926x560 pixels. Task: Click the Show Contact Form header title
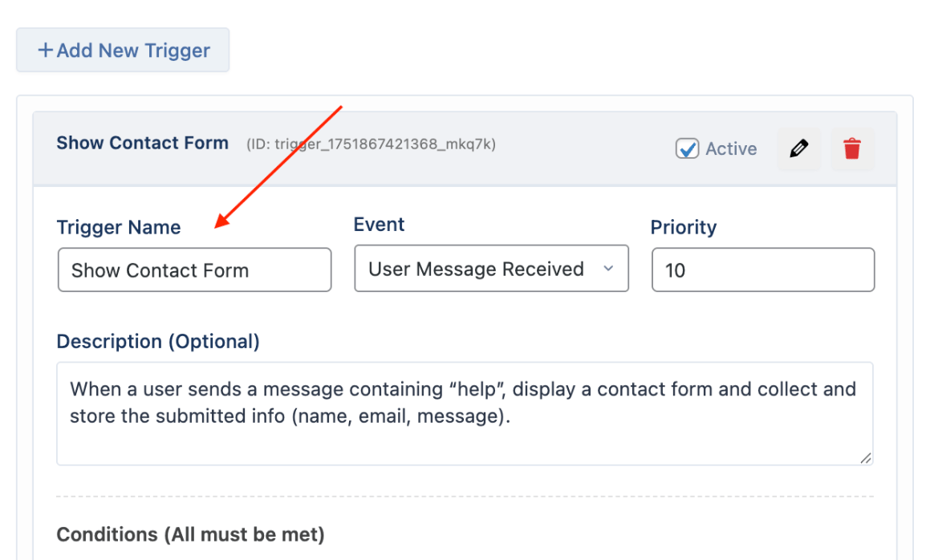tap(142, 143)
